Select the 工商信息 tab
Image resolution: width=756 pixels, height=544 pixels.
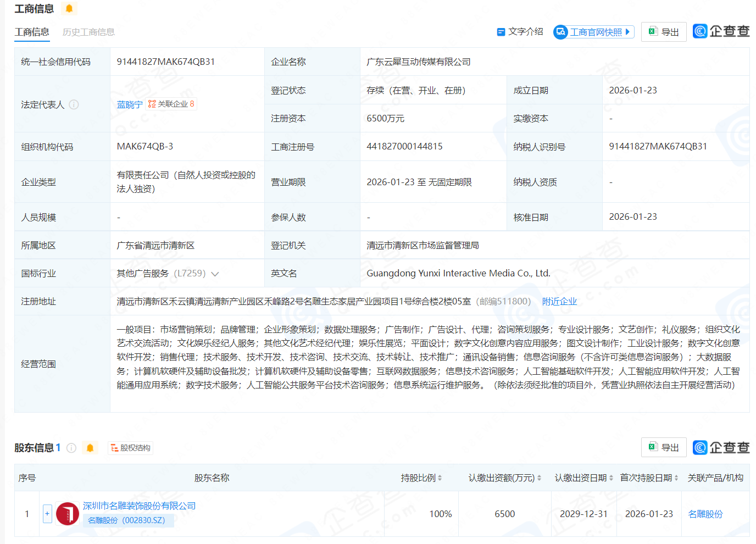point(32,32)
